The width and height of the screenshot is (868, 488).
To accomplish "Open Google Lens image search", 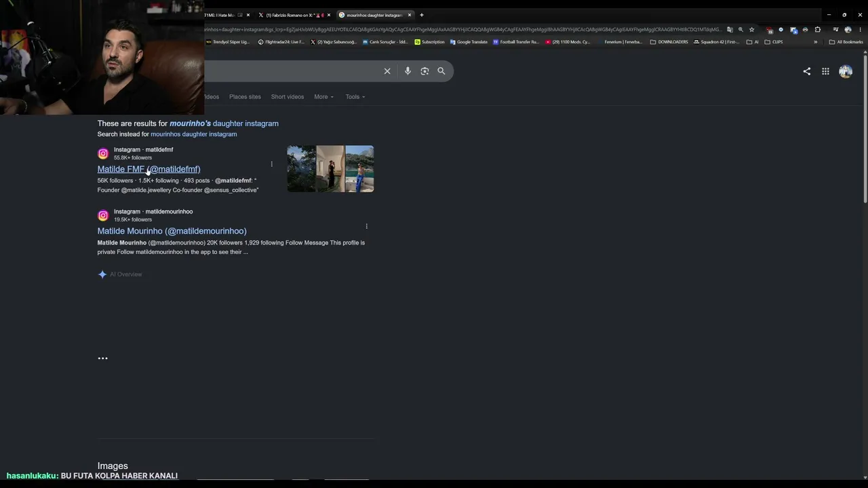I will pos(425,71).
